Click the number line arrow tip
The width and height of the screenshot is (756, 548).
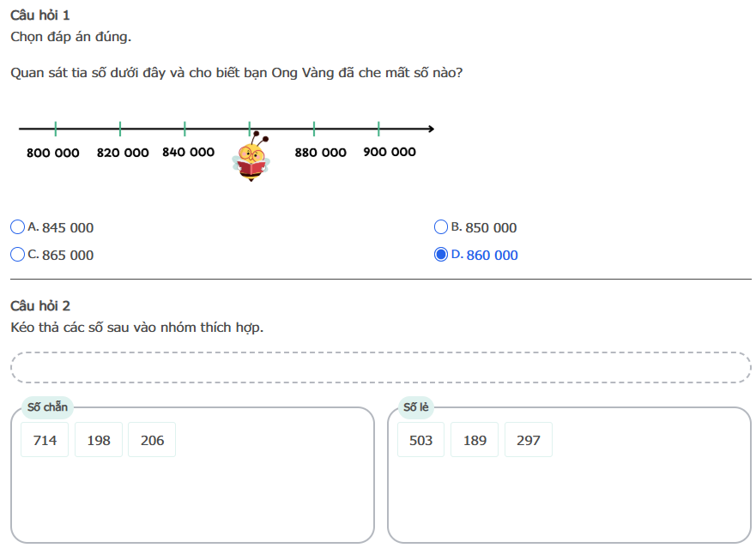(x=431, y=129)
